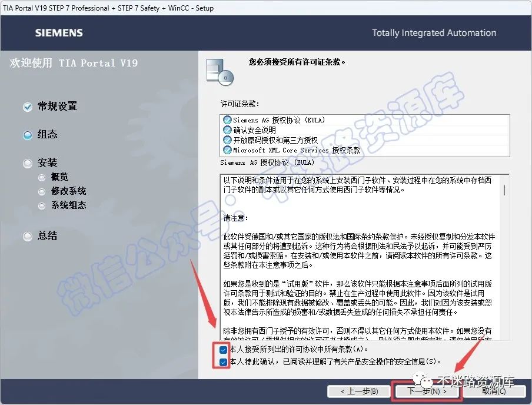Image resolution: width=532 pixels, height=405 pixels.
Task: Click the 常规设置 step in sidebar
Action: [x=57, y=107]
